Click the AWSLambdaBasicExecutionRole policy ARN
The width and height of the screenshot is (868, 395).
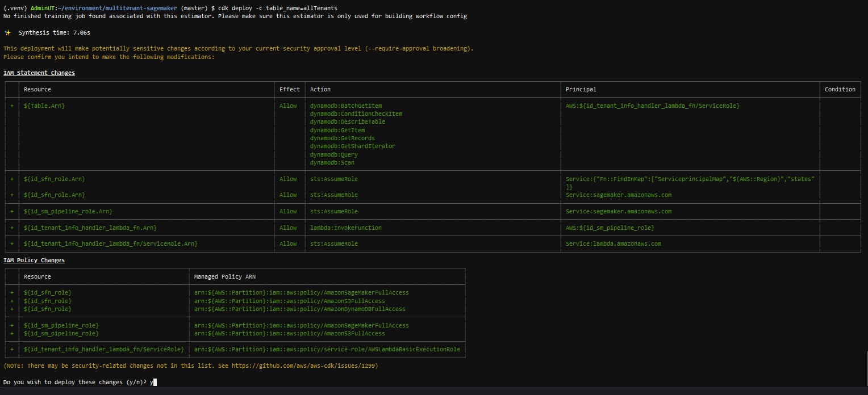[327, 350]
